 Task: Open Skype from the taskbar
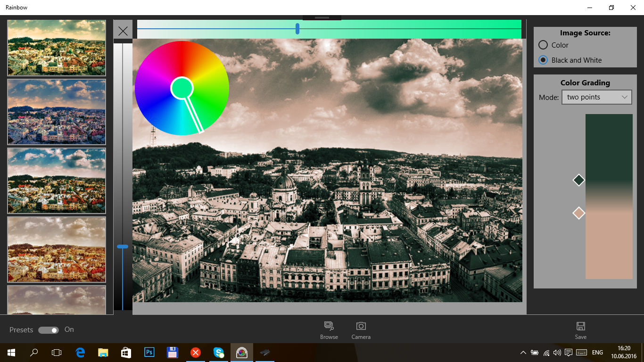click(x=218, y=353)
